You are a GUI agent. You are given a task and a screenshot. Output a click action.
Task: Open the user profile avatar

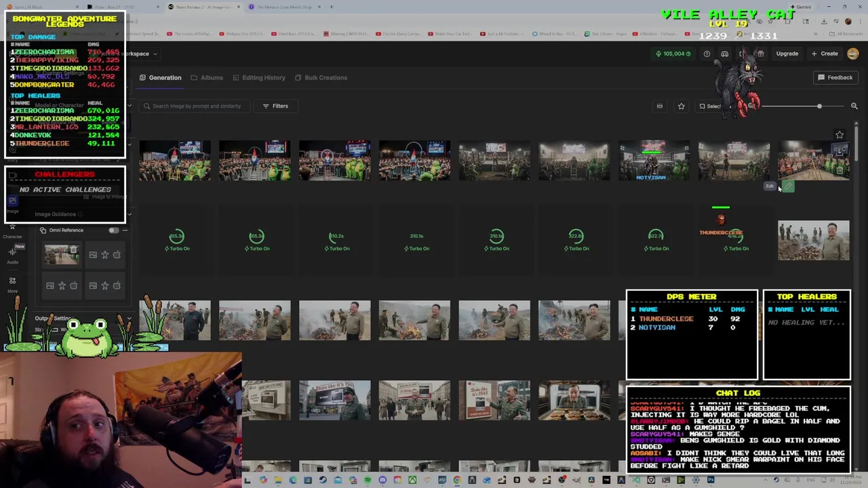[852, 54]
